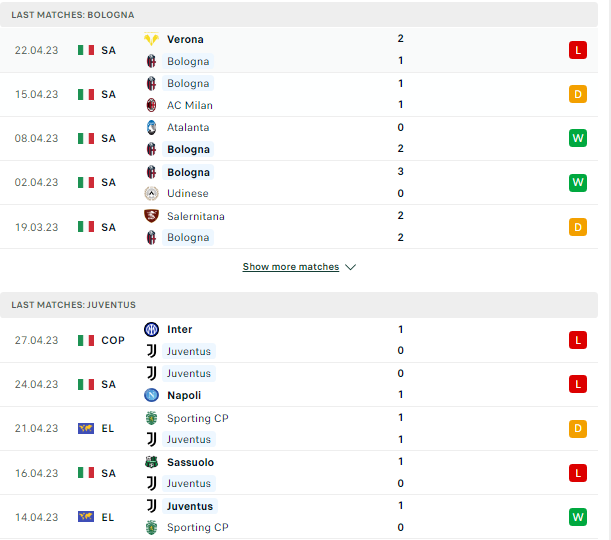Click the Salernitana club logo
This screenshot has height=540, width=611.
pos(151,216)
